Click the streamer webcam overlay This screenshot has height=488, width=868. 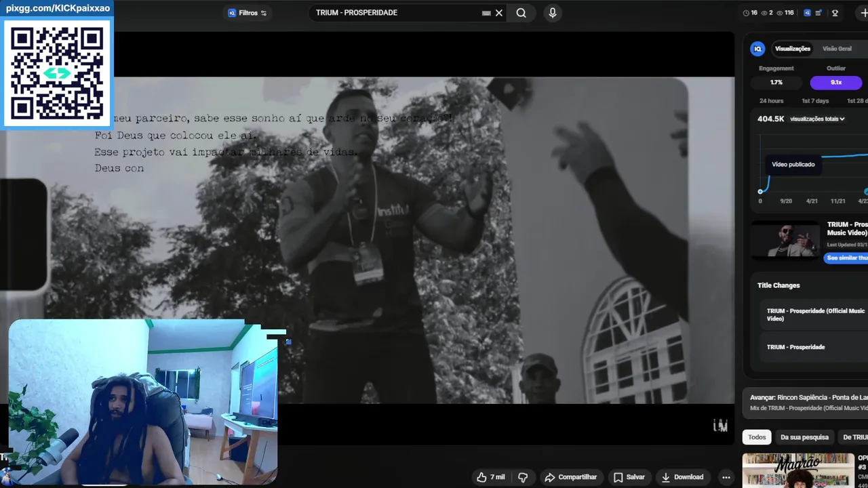click(143, 403)
